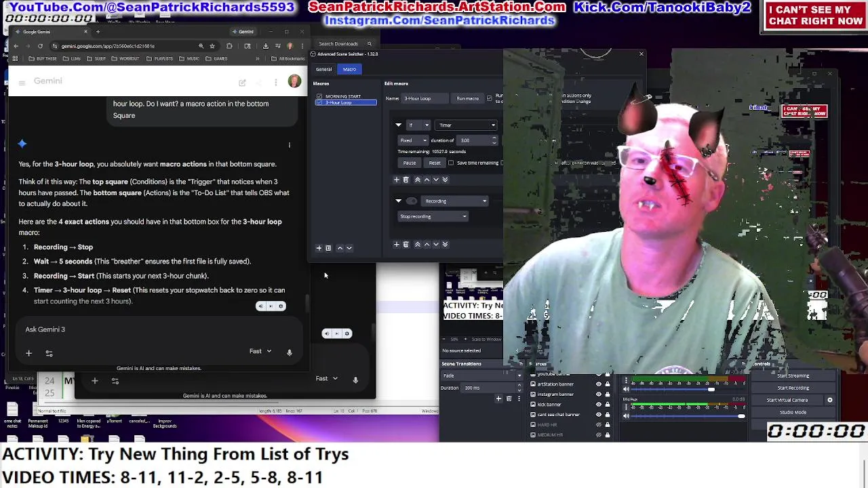Open Gemini tools icon beside plus
The image size is (868, 488).
pyautogui.click(x=49, y=353)
